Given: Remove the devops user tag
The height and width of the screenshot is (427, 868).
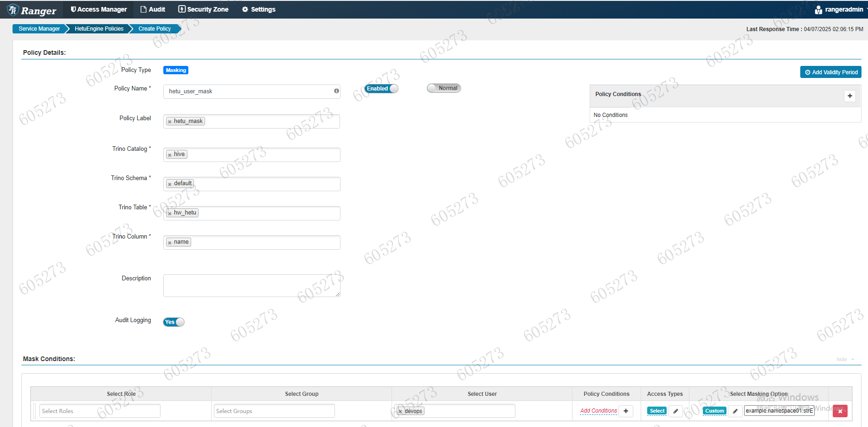Looking at the screenshot, I should coord(400,411).
